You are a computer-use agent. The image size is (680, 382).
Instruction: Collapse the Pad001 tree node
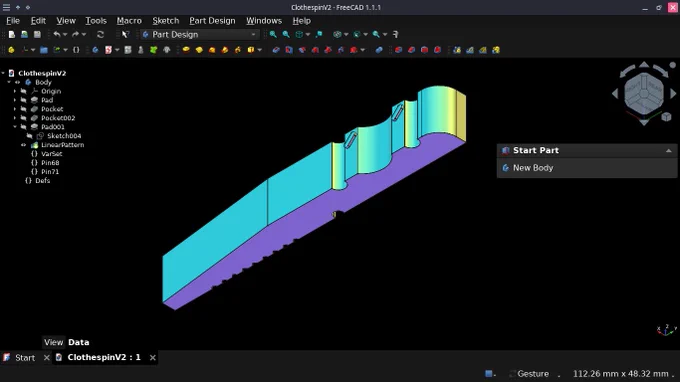click(x=15, y=127)
